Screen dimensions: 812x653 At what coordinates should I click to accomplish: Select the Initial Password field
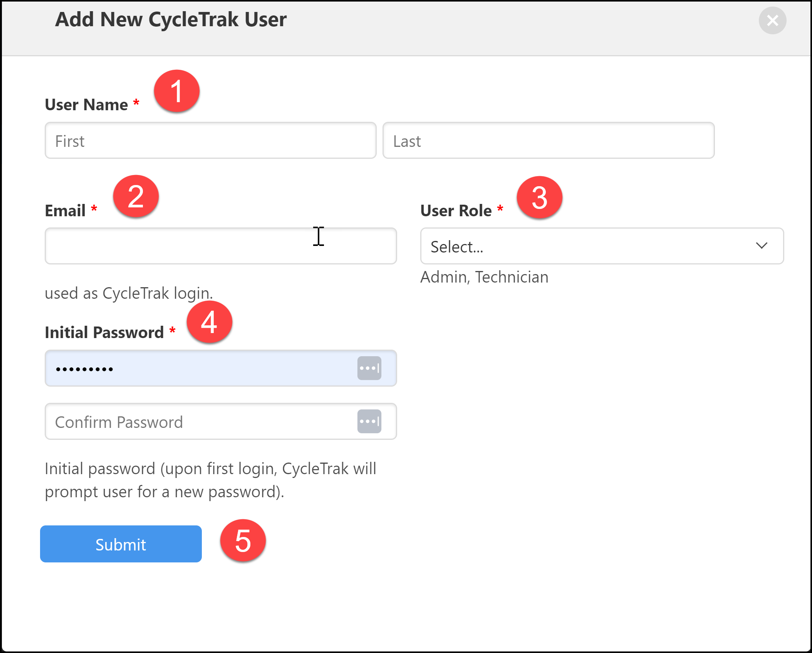(200, 368)
